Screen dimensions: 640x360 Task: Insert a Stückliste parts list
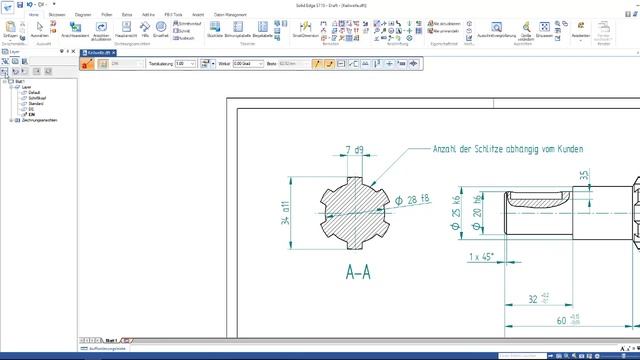[x=215, y=30]
